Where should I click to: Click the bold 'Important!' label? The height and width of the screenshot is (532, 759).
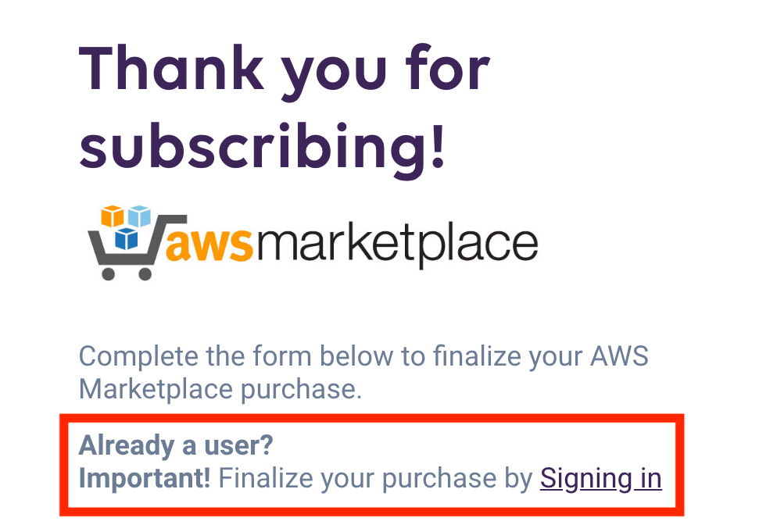click(x=145, y=479)
